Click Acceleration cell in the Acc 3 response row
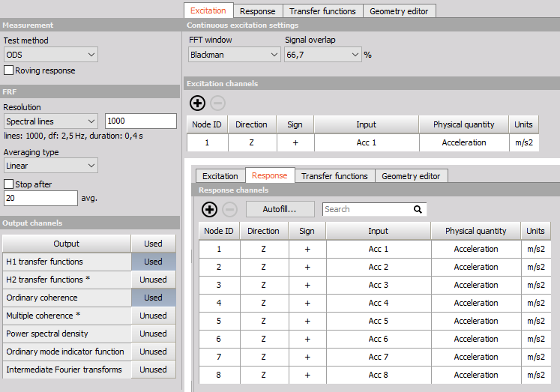Image resolution: width=560 pixels, height=392 pixels. pos(476,285)
